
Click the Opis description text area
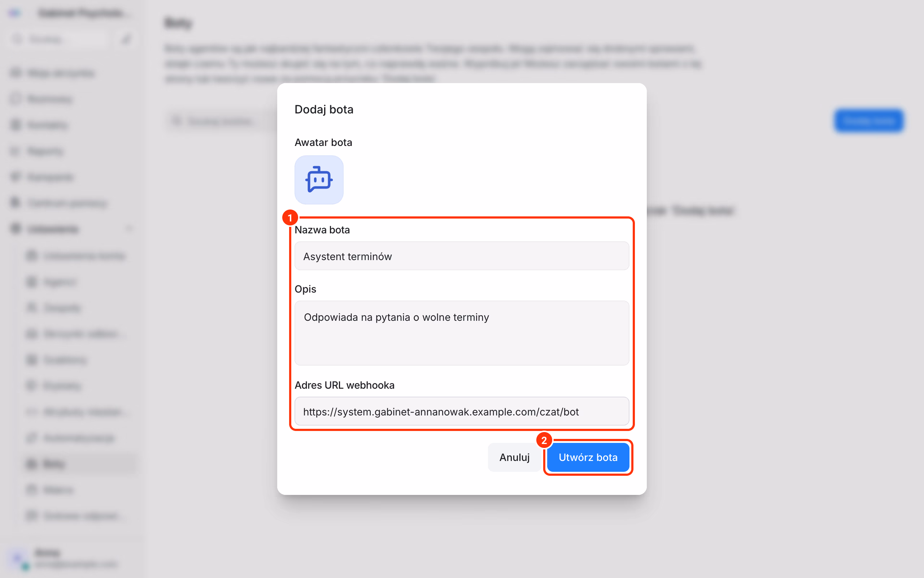click(x=462, y=333)
